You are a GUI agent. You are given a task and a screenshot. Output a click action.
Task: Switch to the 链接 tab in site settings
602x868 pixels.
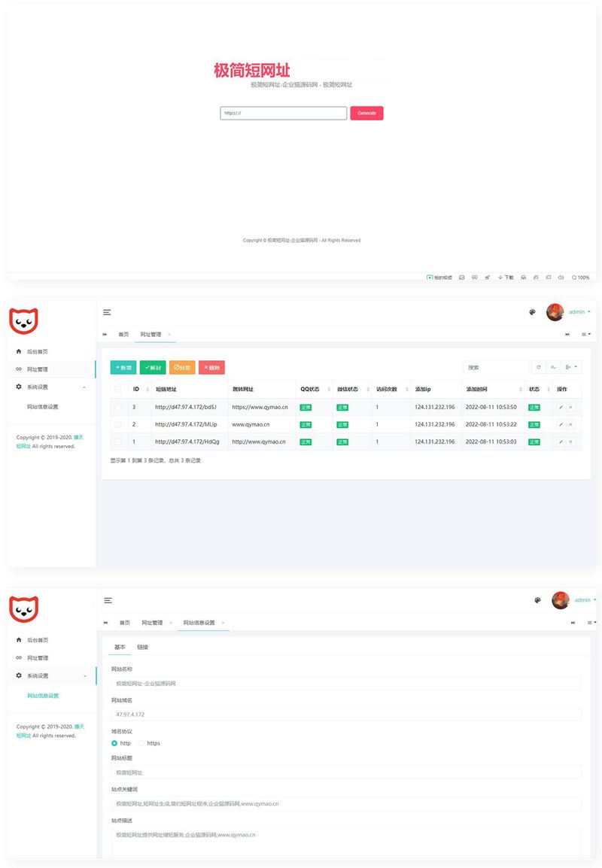(x=142, y=647)
